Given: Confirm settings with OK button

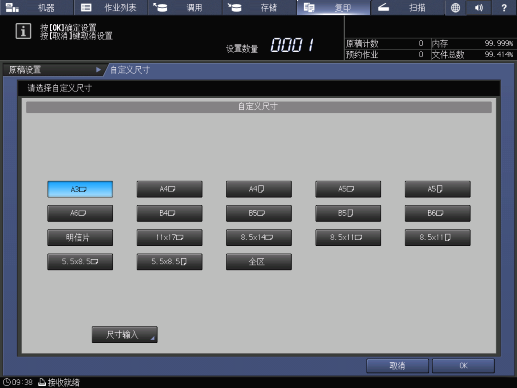Looking at the screenshot, I should (x=463, y=366).
